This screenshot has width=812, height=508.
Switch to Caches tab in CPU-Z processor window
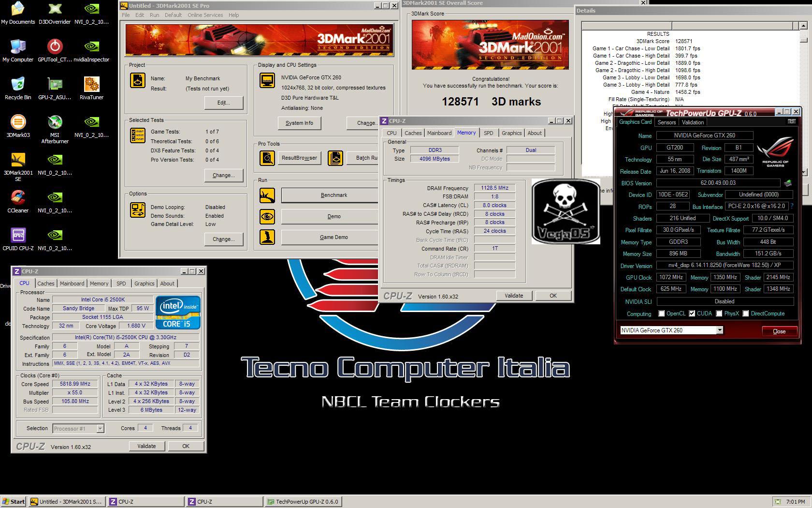point(46,284)
